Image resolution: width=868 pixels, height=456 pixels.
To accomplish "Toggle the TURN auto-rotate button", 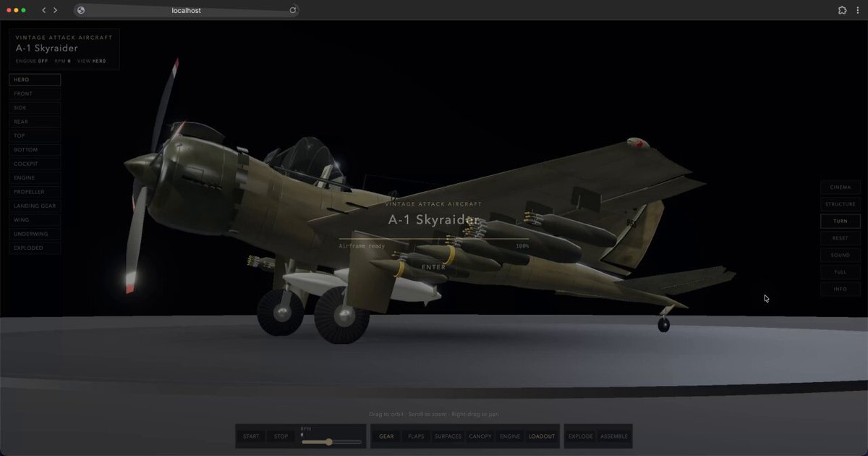I will [x=841, y=221].
